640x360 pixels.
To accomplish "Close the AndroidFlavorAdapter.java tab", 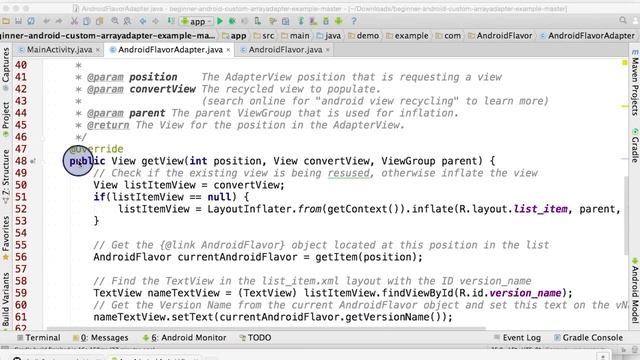I will (228, 50).
